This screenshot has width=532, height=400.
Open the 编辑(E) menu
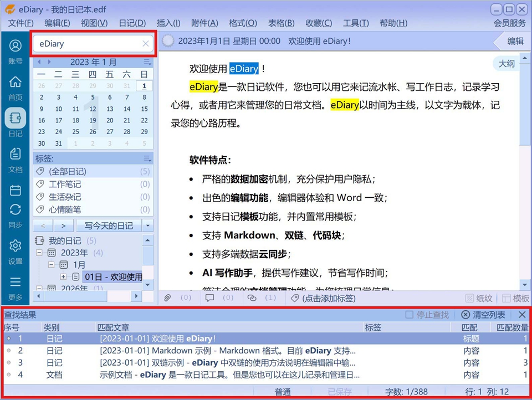click(57, 23)
